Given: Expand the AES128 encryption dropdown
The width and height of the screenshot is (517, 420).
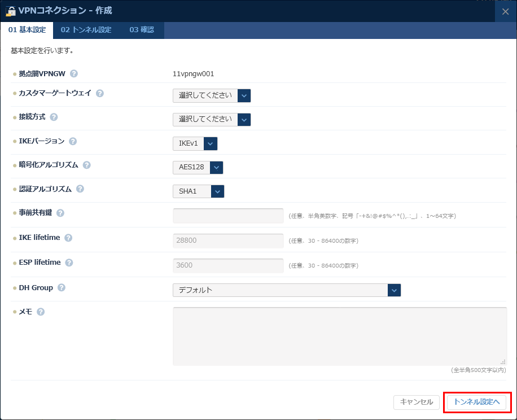Looking at the screenshot, I should (x=198, y=167).
